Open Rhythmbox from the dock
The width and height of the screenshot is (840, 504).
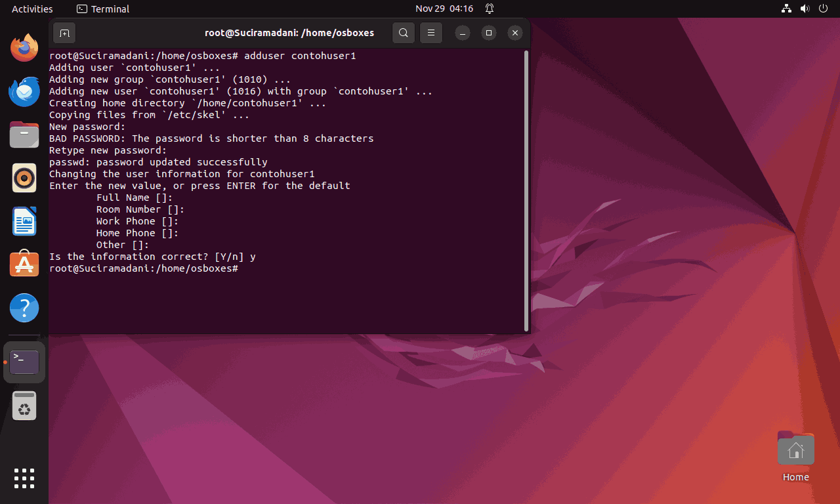click(24, 178)
